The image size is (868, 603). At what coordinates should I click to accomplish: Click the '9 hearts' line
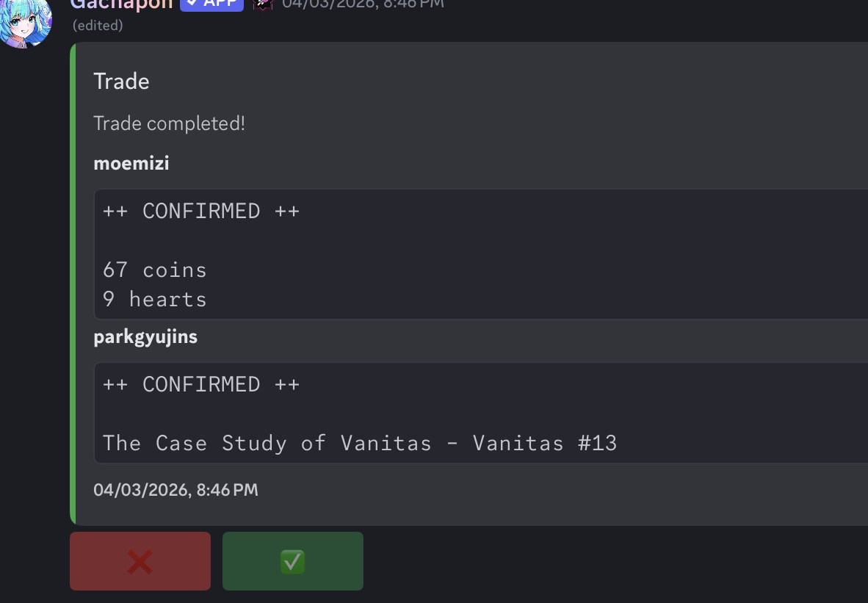(x=155, y=300)
